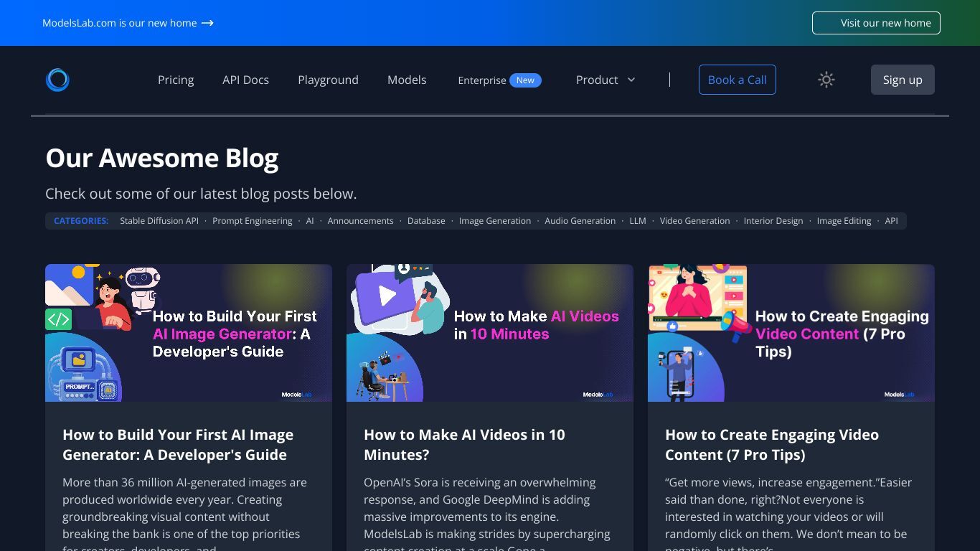Open the Enterprise nav link

point(482,80)
